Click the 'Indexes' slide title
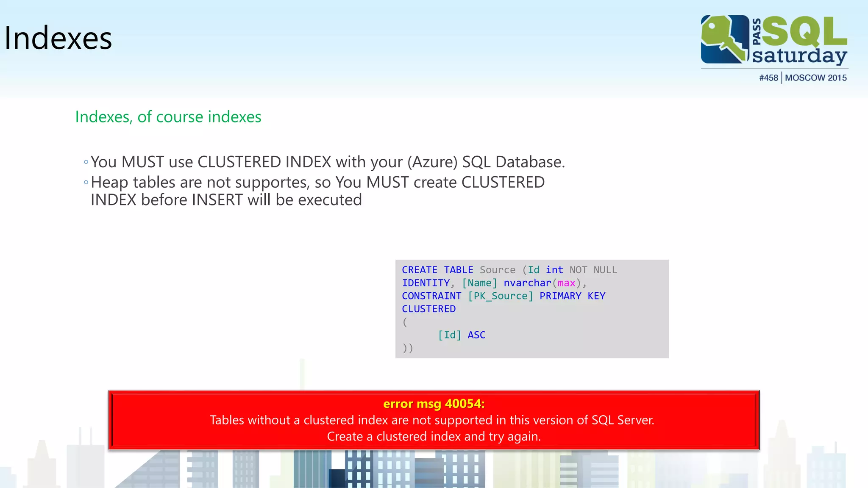Viewport: 868px width, 488px height. 58,38
